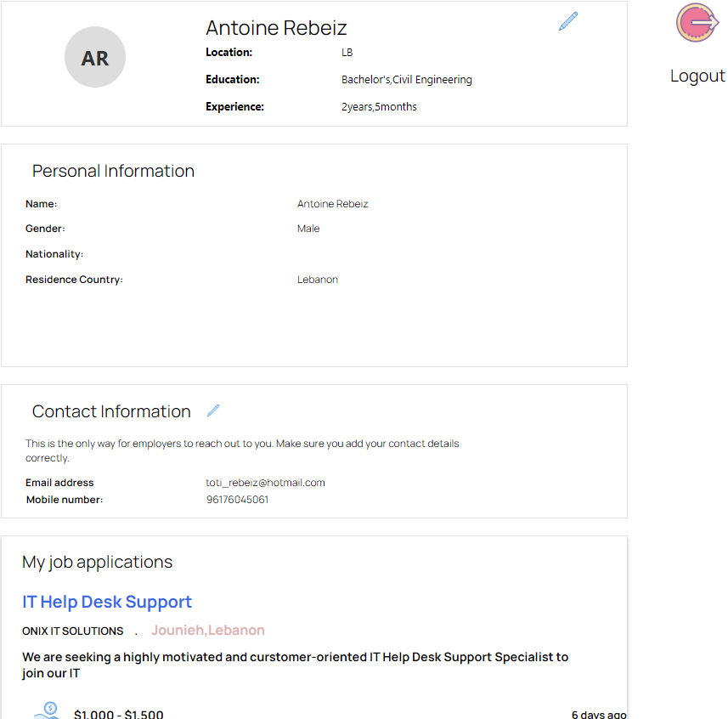Click the Logout text label
Viewport: 728px width, 719px height.
point(697,76)
